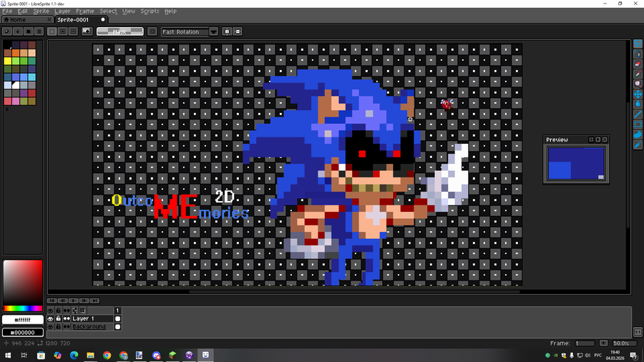
Task: Toggle continuous mode dots on Background layer
Action: coord(67,327)
